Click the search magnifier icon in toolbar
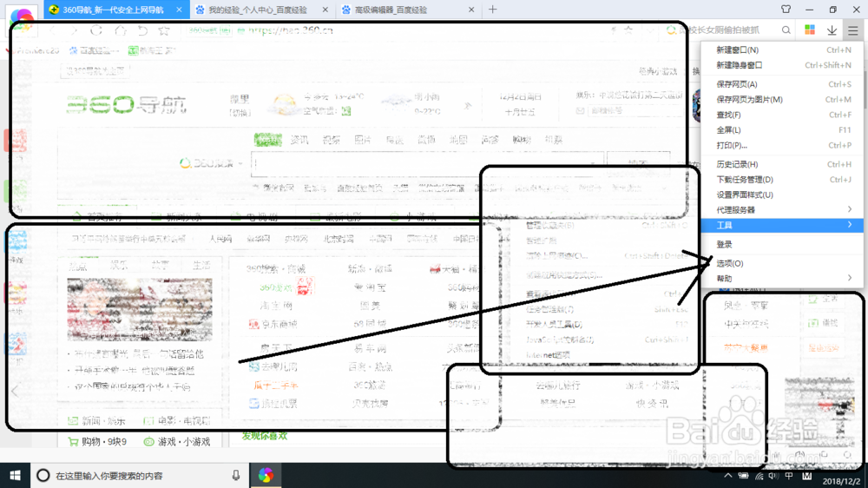The height and width of the screenshot is (488, 868). point(786,30)
